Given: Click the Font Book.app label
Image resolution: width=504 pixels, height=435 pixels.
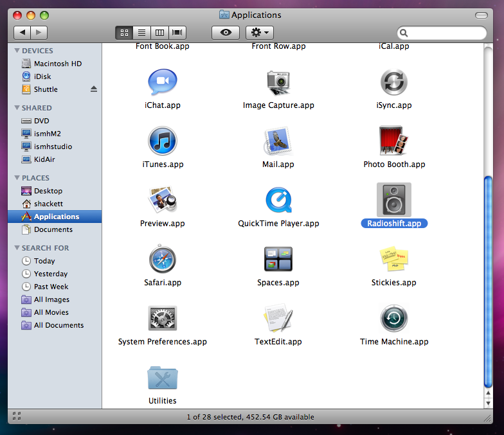Looking at the screenshot, I should click(162, 46).
